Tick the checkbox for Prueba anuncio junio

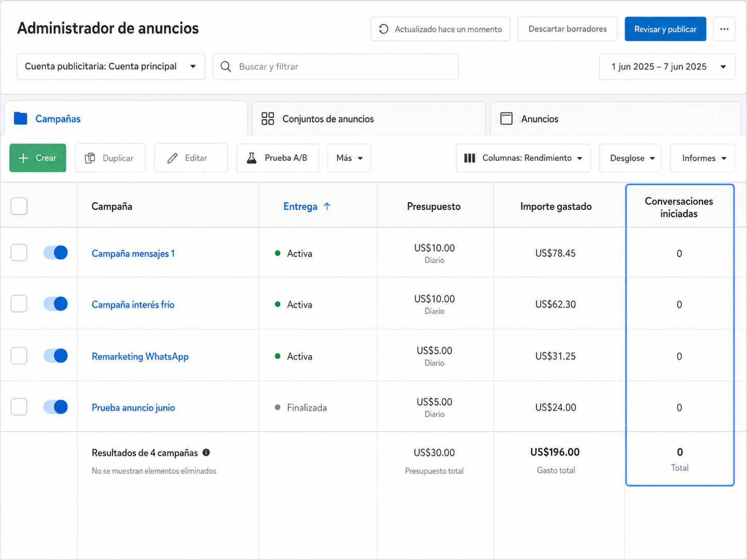pos(19,407)
